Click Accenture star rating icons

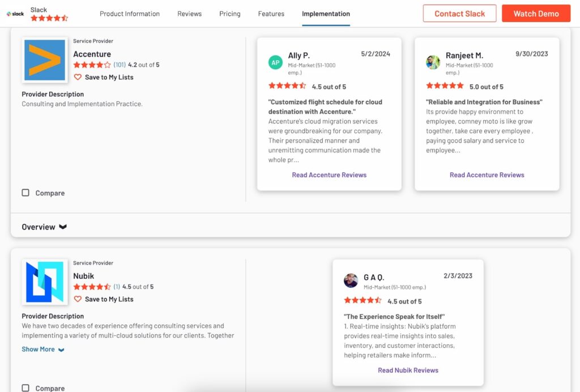click(x=92, y=65)
